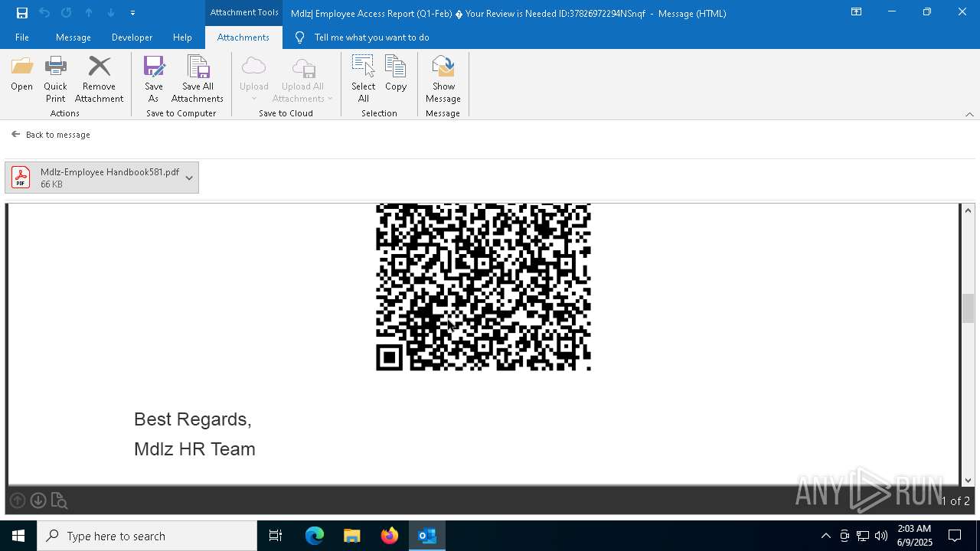The height and width of the screenshot is (551, 980).
Task: Click 'Best Regards,' text in preview
Action: [x=193, y=419]
